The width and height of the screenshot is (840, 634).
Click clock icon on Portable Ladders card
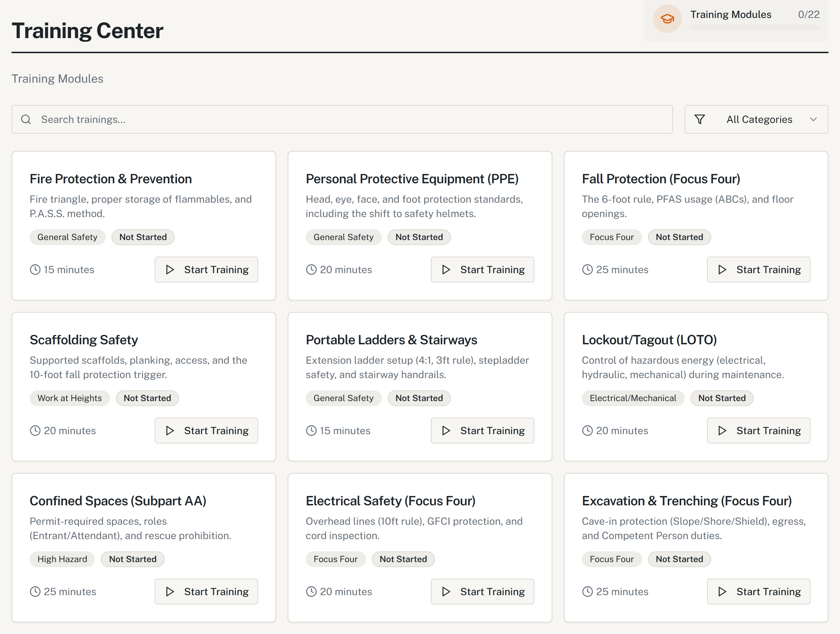coord(311,431)
